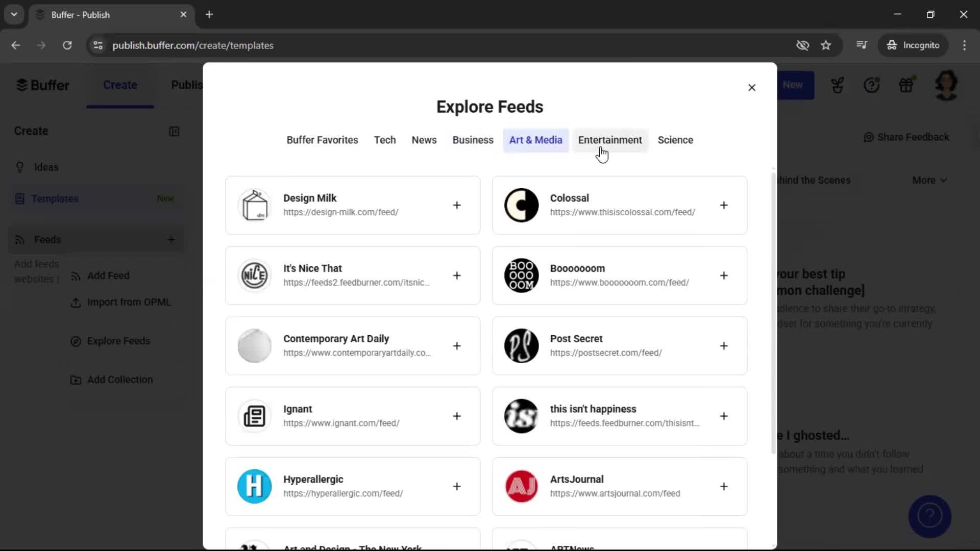Close the Explore Feeds dialog
Screen dimensions: 980x551
(752, 87)
